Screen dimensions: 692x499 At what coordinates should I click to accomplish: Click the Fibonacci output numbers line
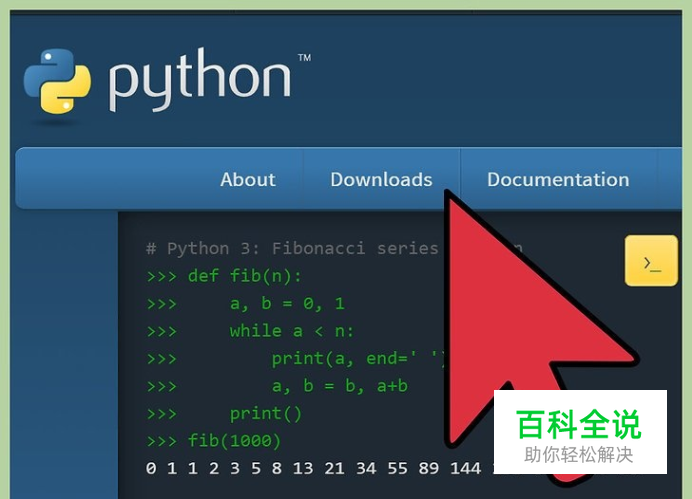pyautogui.click(x=320, y=468)
